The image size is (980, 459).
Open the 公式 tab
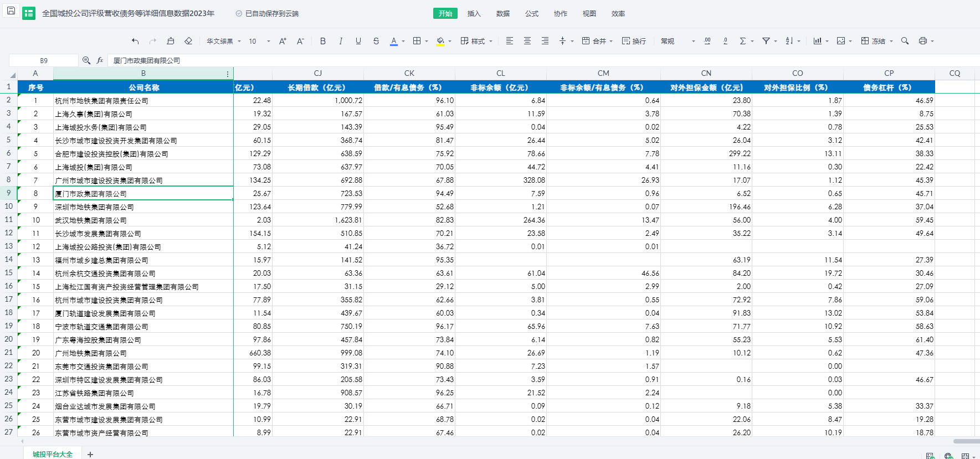(531, 13)
